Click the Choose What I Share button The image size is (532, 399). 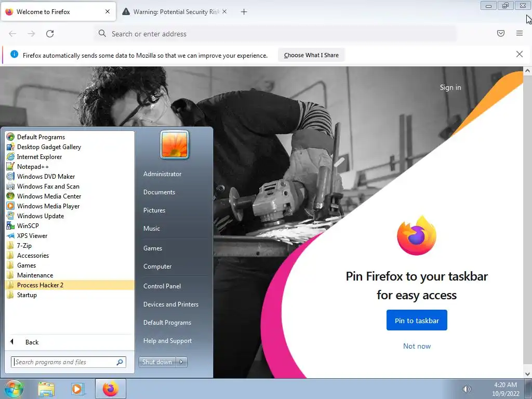[312, 55]
